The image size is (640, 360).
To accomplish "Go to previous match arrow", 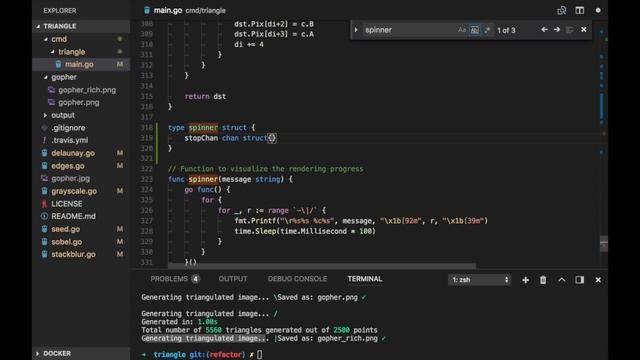I will tap(544, 30).
